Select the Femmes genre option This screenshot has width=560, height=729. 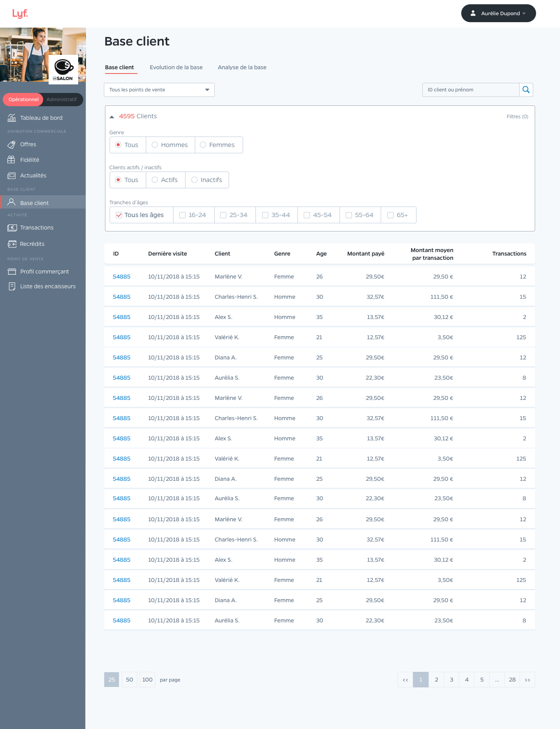click(x=219, y=145)
